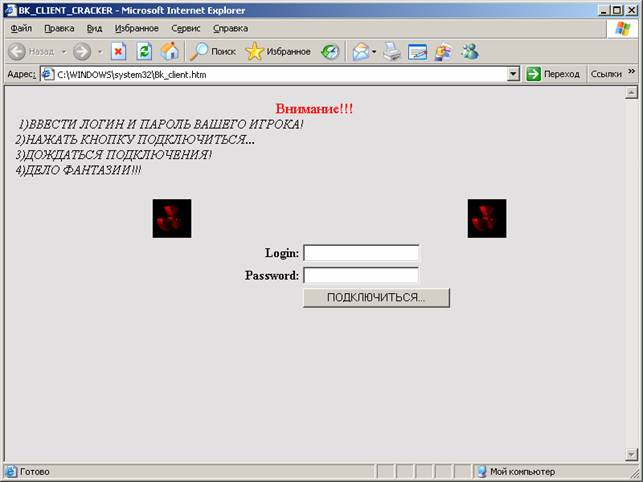Click the Refresh page icon
The image size is (643, 482).
pos(144,51)
